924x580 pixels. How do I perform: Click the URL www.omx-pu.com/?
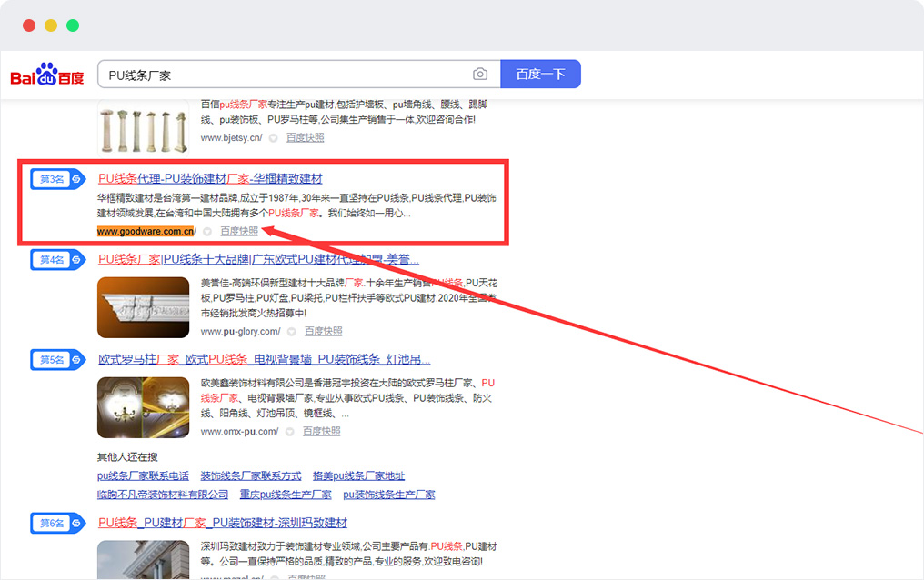(x=239, y=432)
